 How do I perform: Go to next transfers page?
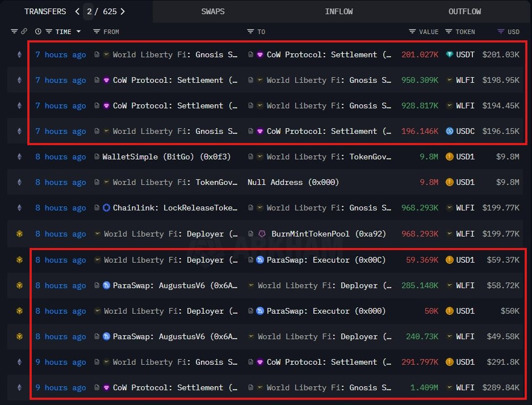click(x=123, y=11)
